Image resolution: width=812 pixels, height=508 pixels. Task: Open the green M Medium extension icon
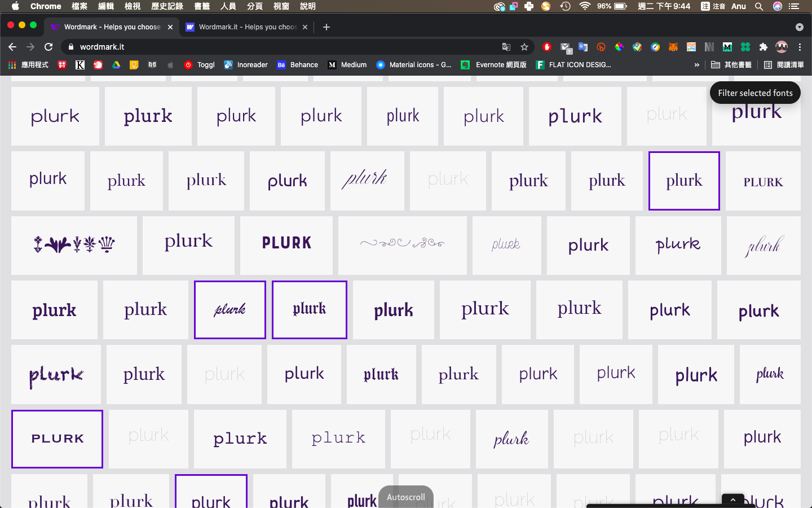[727, 47]
